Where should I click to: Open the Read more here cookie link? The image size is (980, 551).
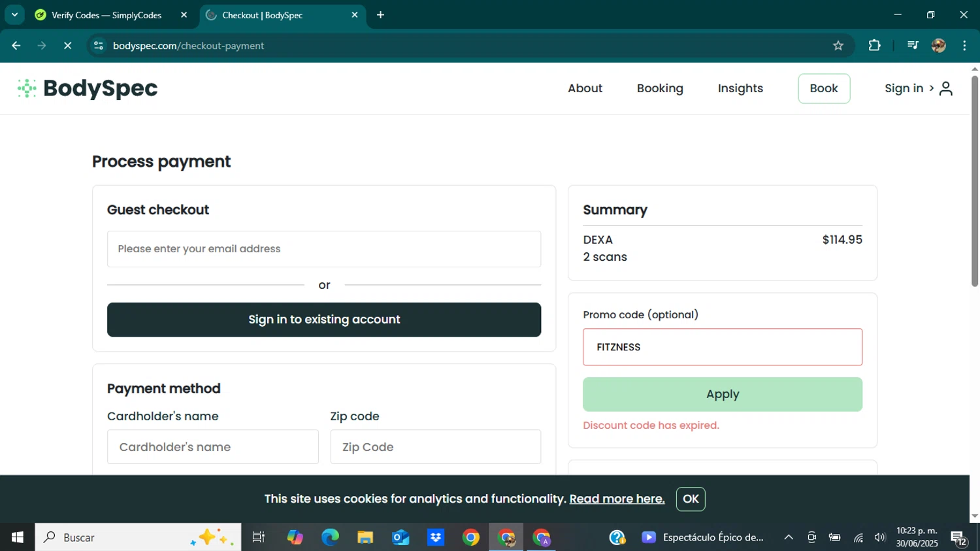point(617,499)
